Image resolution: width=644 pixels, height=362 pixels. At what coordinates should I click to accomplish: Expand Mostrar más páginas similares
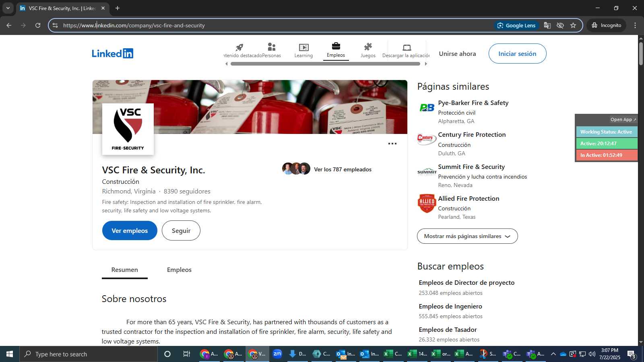[467, 236]
